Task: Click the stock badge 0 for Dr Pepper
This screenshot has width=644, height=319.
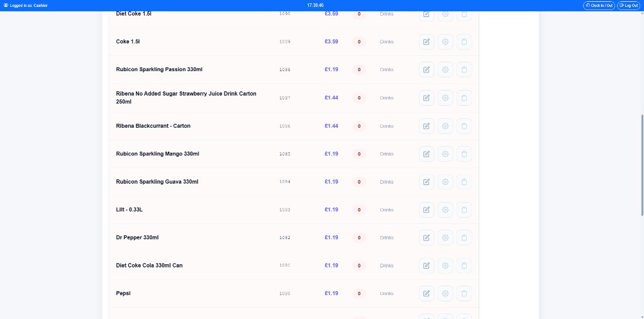Action: coord(359,238)
